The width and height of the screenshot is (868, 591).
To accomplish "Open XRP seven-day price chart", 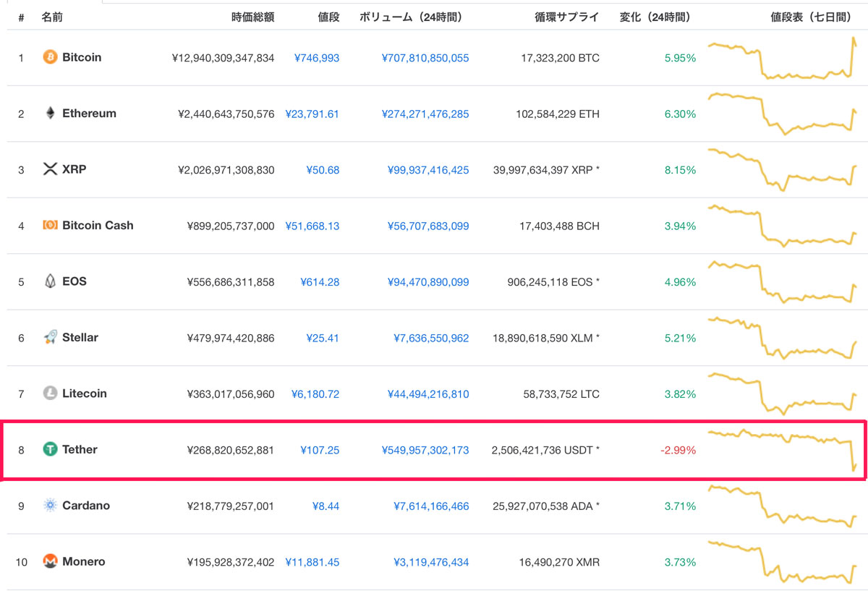I will pyautogui.click(x=783, y=170).
